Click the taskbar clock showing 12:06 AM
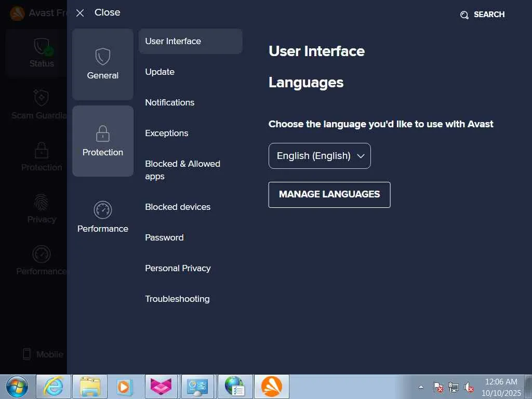Screen dimensions: 532x399 pos(501,387)
